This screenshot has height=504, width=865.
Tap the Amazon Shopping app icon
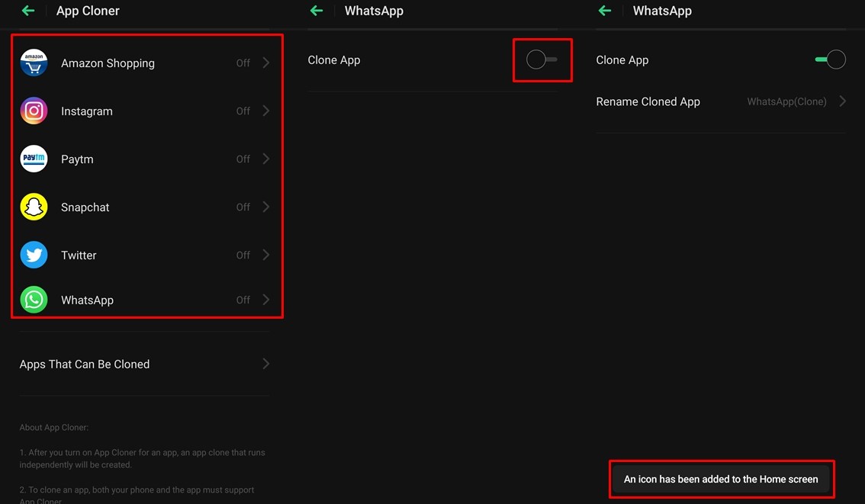pyautogui.click(x=34, y=63)
